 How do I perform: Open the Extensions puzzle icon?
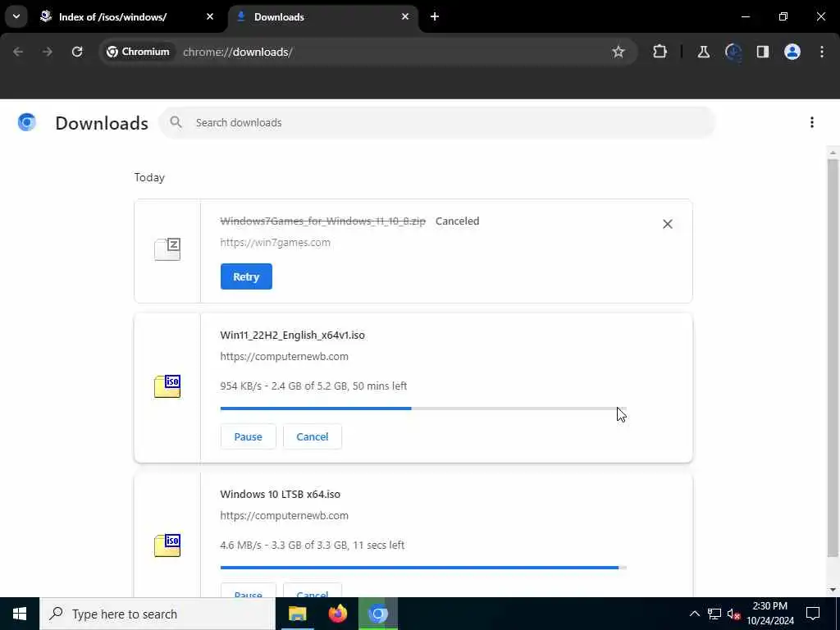pos(660,52)
